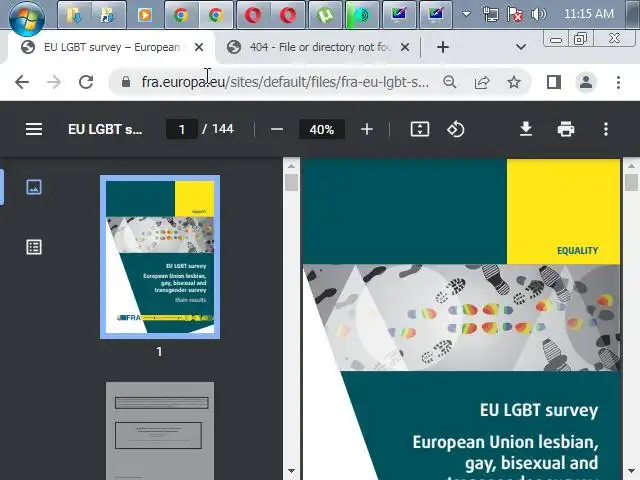
Task: Click the network tray icon
Action: 490,14
